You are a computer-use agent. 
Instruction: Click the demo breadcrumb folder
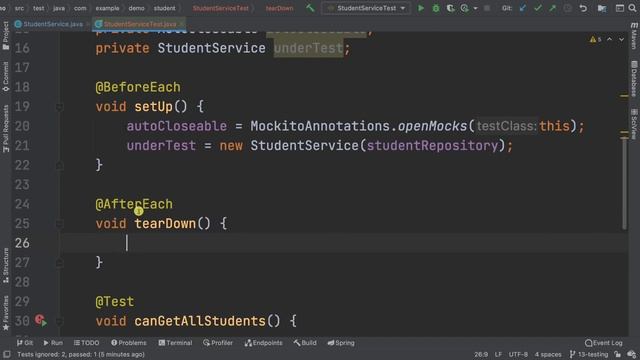coord(136,8)
